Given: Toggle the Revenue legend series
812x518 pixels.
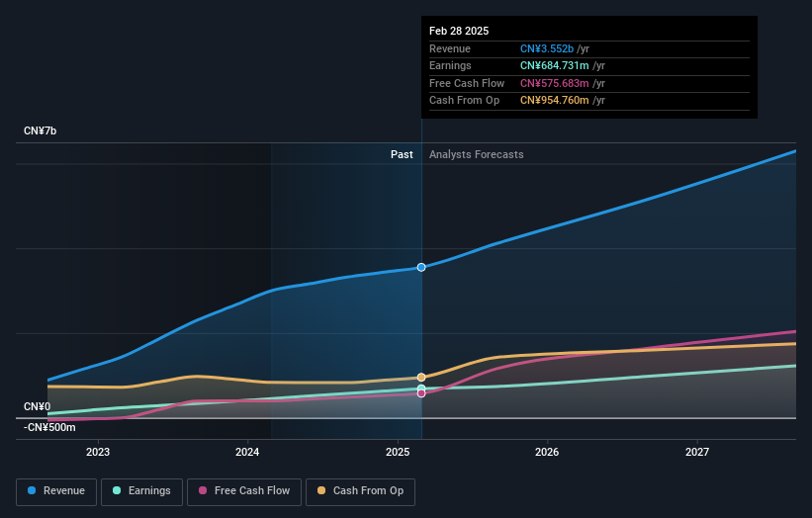Looking at the screenshot, I should pyautogui.click(x=56, y=491).
